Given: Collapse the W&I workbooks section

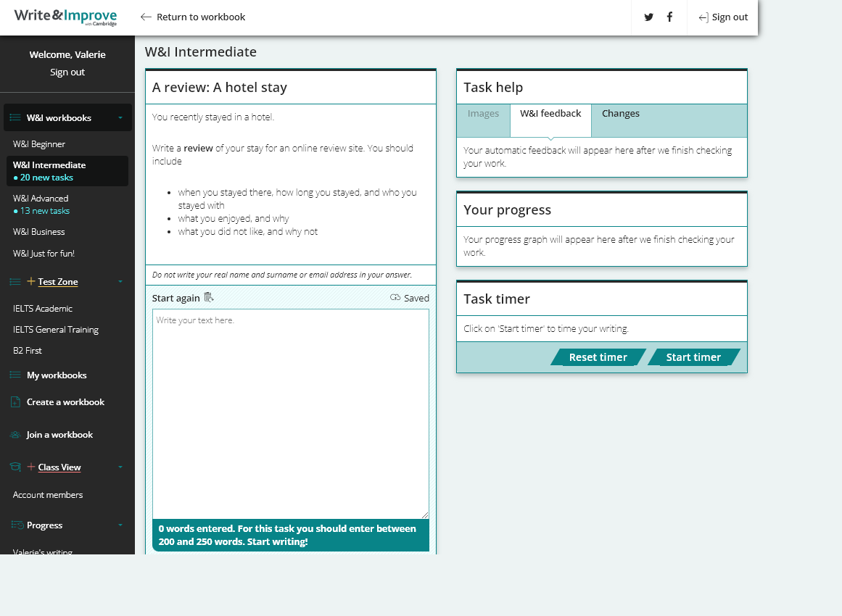Looking at the screenshot, I should pos(120,118).
